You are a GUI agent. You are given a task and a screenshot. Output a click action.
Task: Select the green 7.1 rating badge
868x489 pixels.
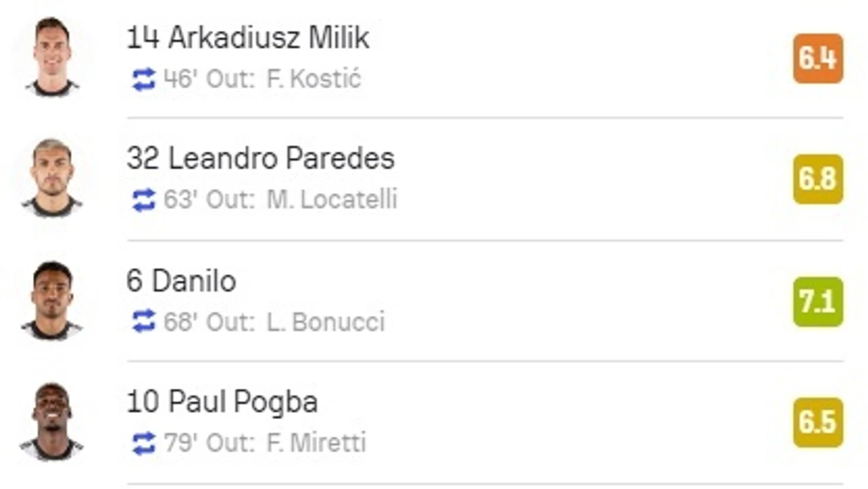[x=818, y=302]
